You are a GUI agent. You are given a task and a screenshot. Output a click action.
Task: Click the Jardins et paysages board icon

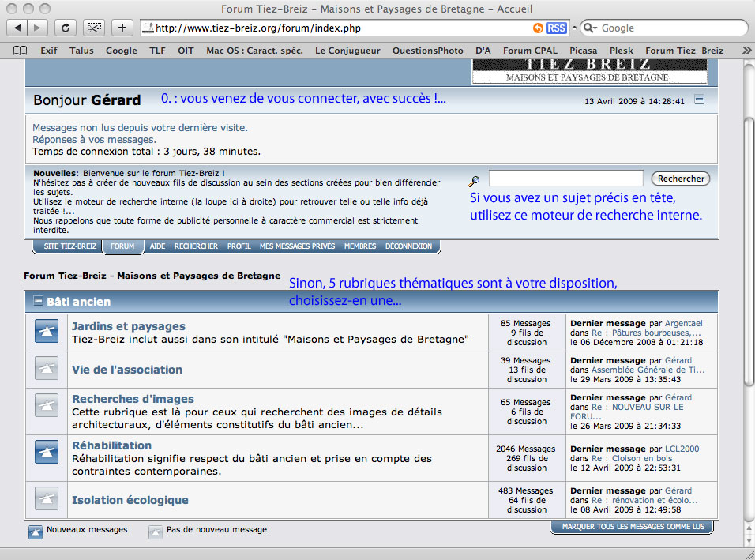[x=47, y=333]
